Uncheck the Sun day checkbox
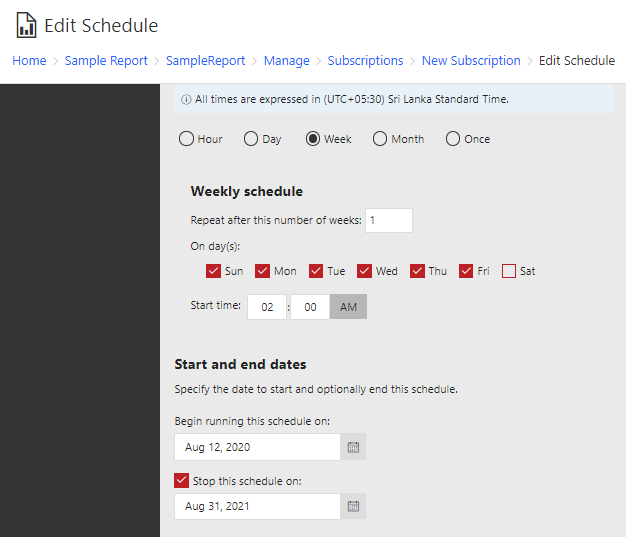This screenshot has width=626, height=537. tap(214, 271)
